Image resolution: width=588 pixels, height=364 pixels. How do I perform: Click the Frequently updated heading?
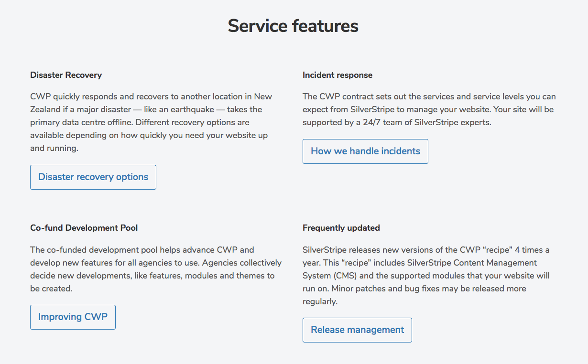[341, 228]
